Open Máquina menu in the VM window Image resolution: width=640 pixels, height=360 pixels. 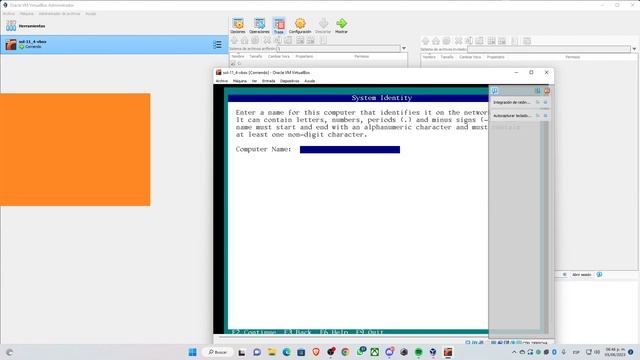click(x=240, y=81)
